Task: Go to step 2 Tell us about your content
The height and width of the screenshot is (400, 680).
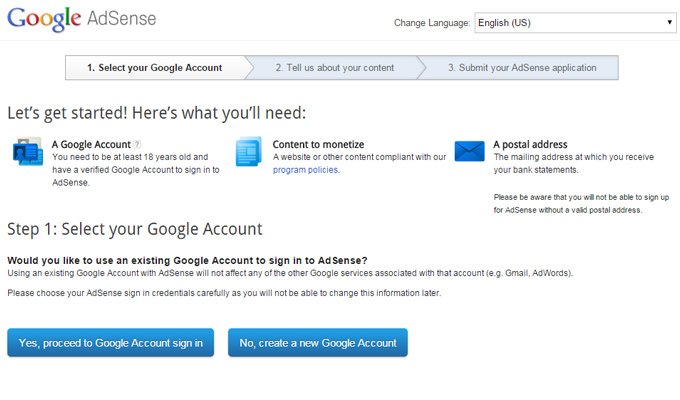Action: (335, 68)
